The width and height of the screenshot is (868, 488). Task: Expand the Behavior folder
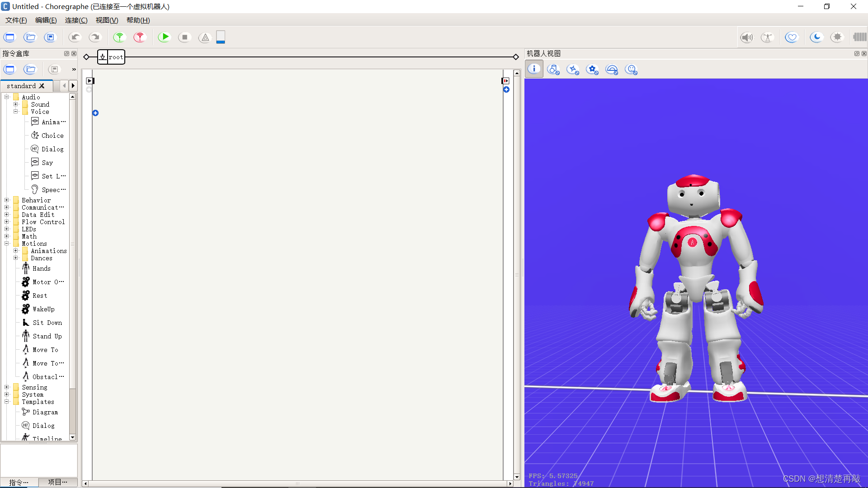click(7, 200)
